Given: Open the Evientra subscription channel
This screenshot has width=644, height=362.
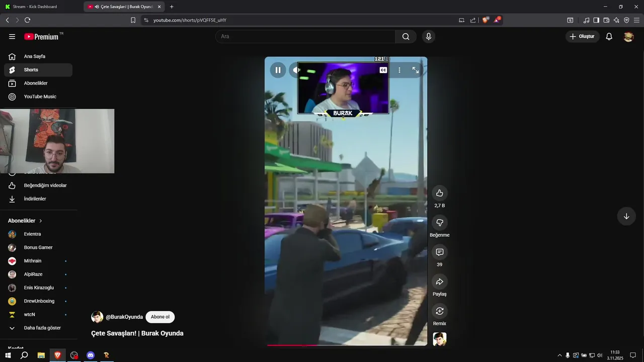Looking at the screenshot, I should point(38,234).
